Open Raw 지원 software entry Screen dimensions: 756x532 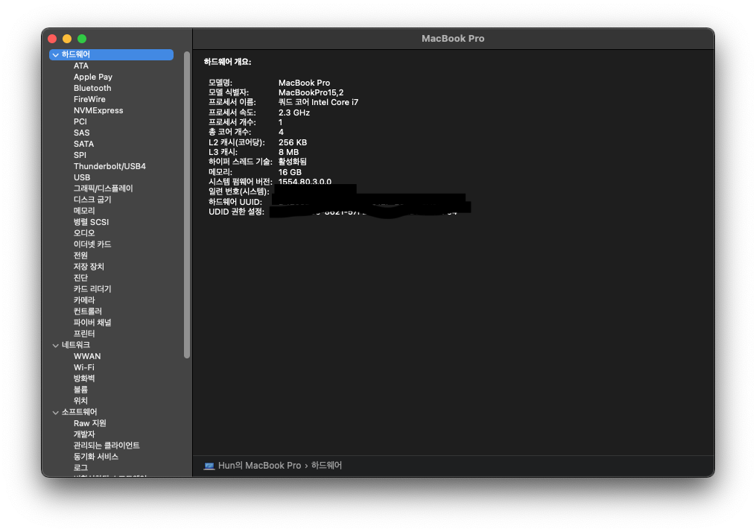pyautogui.click(x=89, y=423)
